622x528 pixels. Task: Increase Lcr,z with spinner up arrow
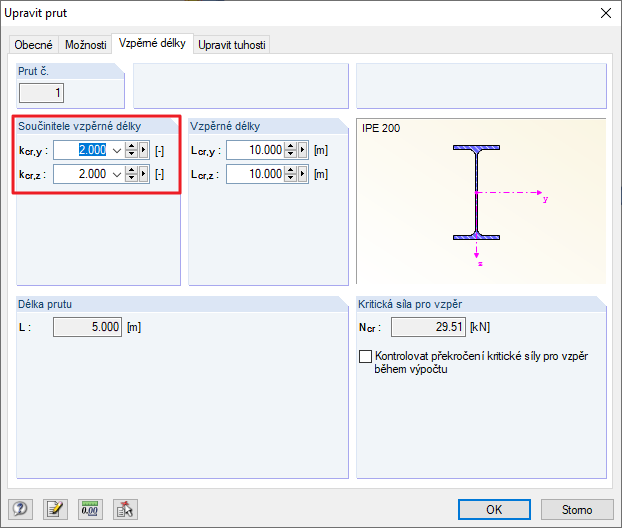coord(291,169)
